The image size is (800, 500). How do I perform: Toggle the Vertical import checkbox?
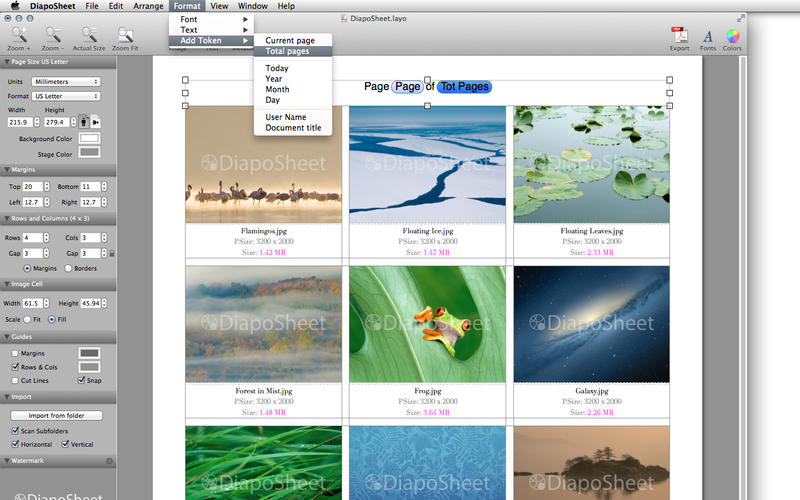65,444
